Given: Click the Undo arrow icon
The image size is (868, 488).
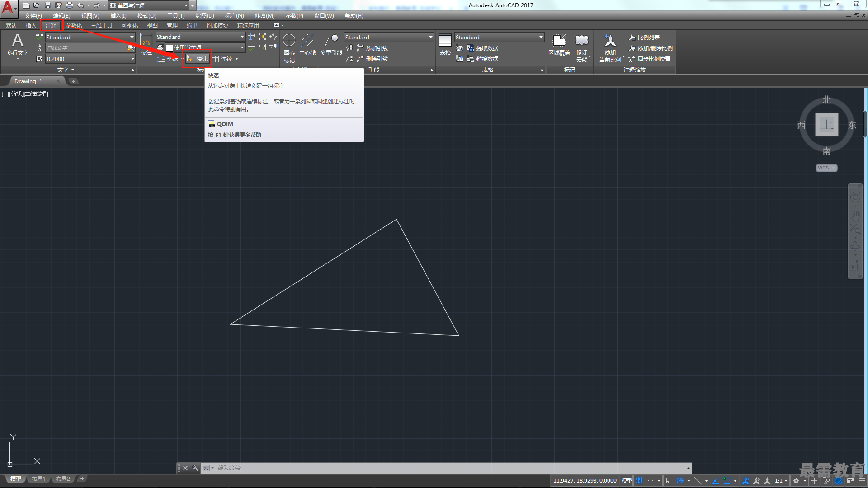Looking at the screenshot, I should [x=80, y=5].
